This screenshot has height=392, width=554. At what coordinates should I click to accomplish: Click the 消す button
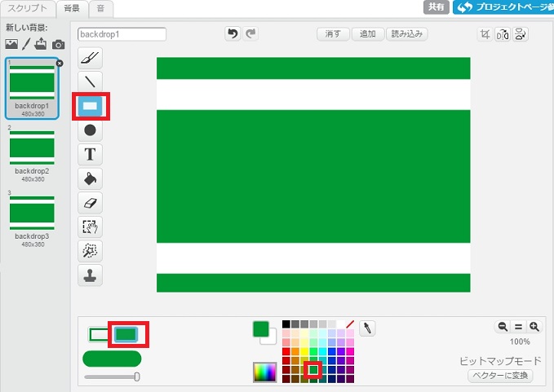pos(333,34)
